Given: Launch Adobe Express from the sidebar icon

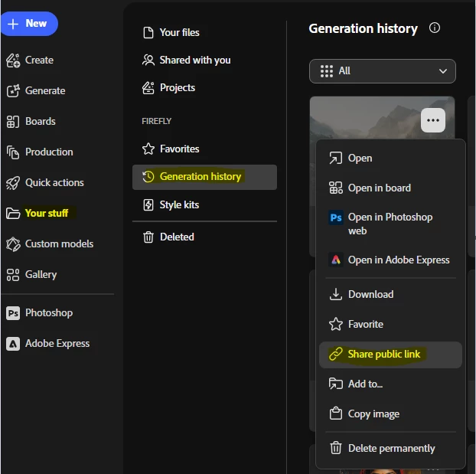Looking at the screenshot, I should point(13,344).
